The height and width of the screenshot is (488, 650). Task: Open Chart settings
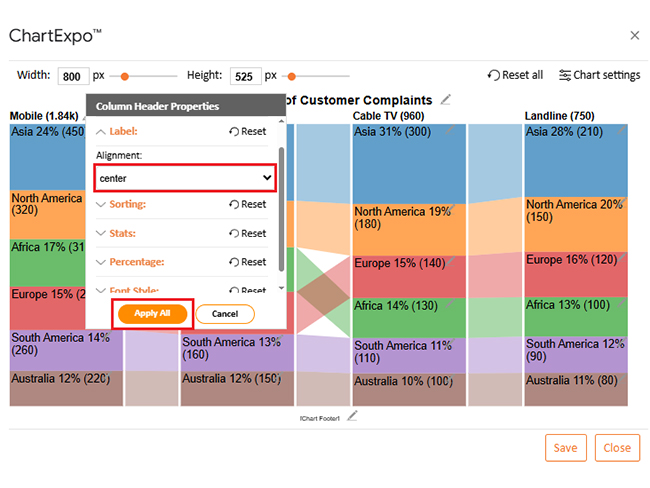tap(599, 75)
